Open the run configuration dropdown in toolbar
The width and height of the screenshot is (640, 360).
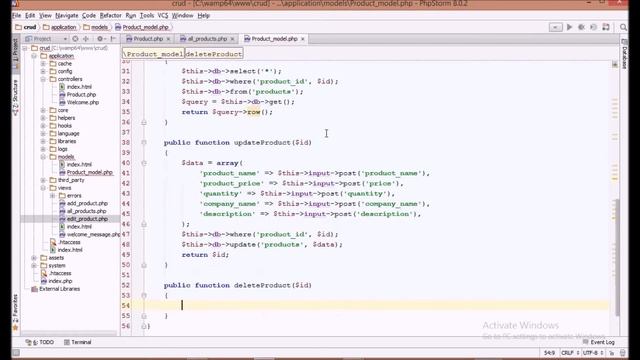556,27
